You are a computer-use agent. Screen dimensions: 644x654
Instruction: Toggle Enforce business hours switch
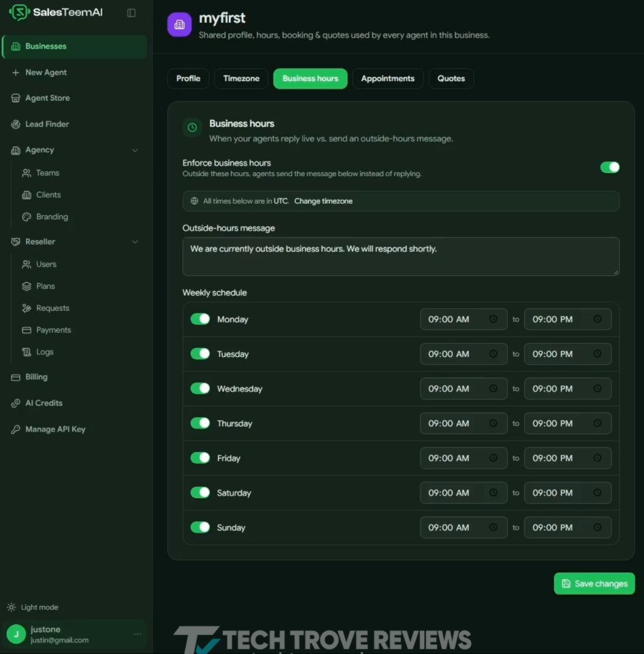click(x=609, y=167)
